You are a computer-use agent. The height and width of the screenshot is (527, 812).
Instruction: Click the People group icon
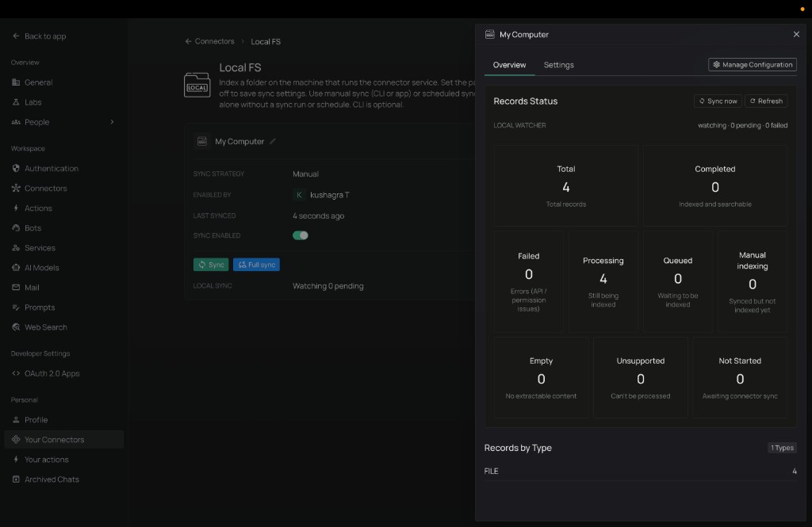(x=16, y=122)
